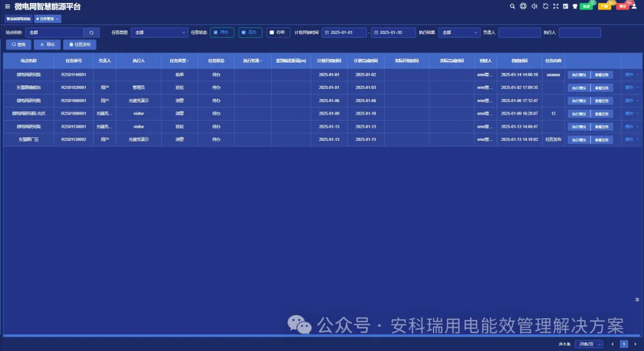
Task: Expand 操作 menu for task R2501090001
Action: (x=631, y=113)
